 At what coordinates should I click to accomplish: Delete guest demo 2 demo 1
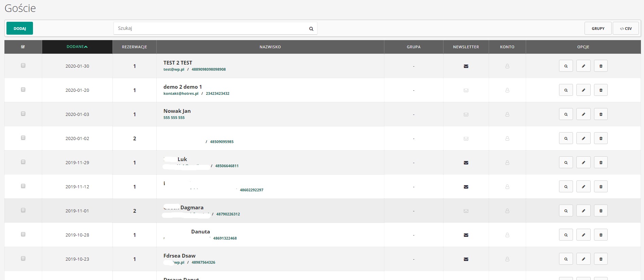pyautogui.click(x=601, y=90)
